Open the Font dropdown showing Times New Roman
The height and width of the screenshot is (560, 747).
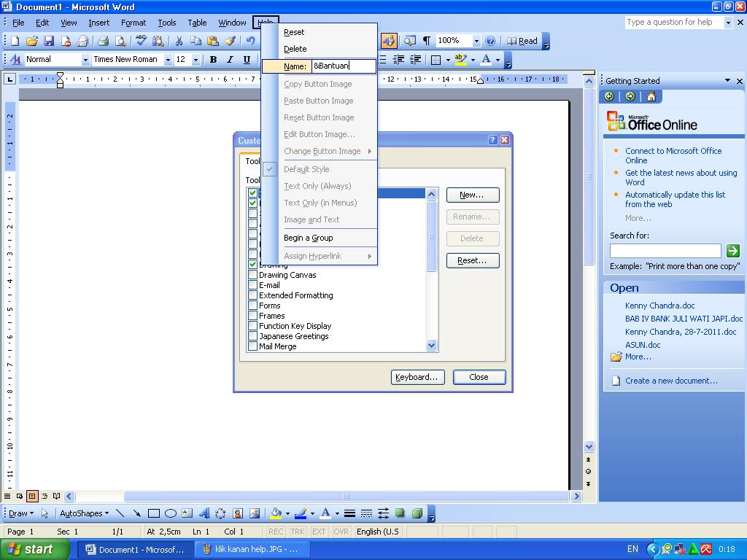(168, 60)
